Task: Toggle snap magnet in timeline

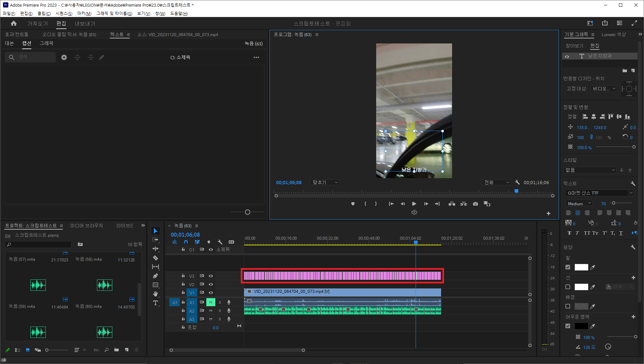Action: tap(186, 242)
